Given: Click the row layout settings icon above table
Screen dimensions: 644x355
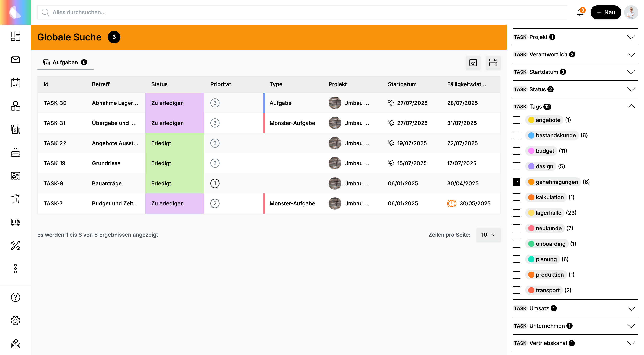Looking at the screenshot, I should (x=493, y=62).
